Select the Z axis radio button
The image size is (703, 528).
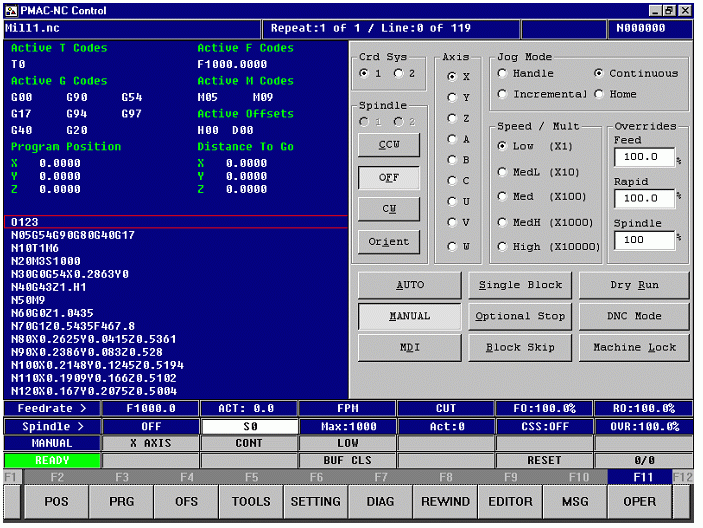click(x=452, y=118)
